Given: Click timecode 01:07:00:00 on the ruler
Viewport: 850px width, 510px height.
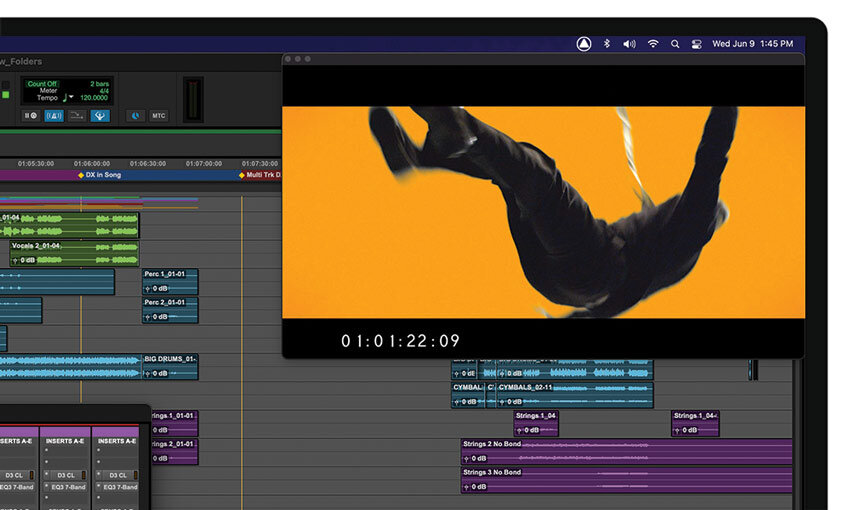Looking at the screenshot, I should [204, 163].
